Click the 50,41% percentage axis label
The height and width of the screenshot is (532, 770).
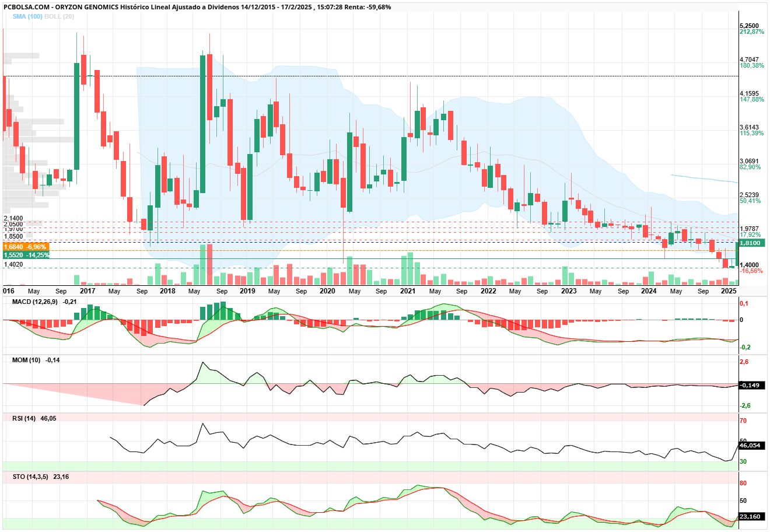(750, 201)
